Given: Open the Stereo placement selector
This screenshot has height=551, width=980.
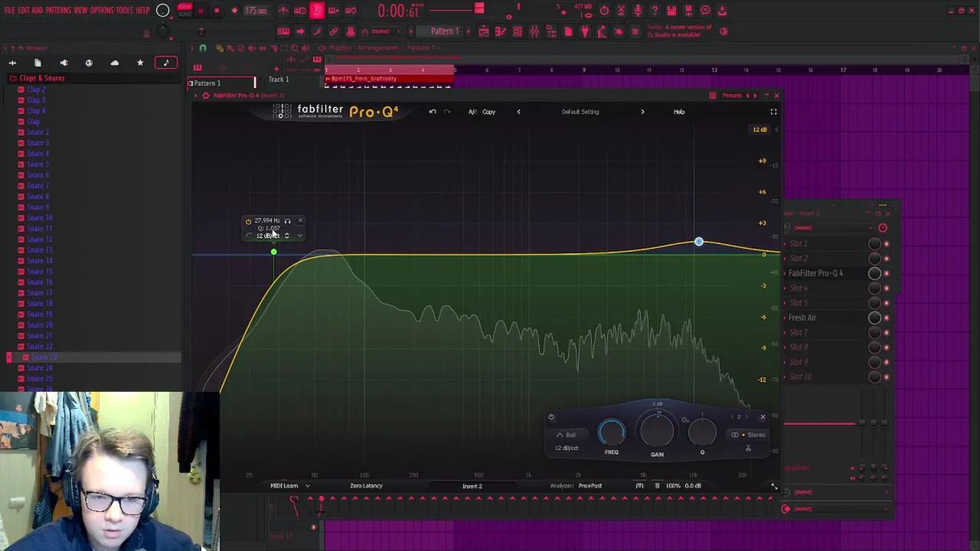Looking at the screenshot, I should click(748, 435).
